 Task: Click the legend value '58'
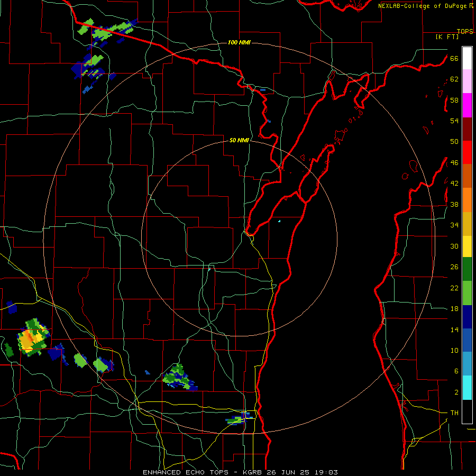[454, 100]
